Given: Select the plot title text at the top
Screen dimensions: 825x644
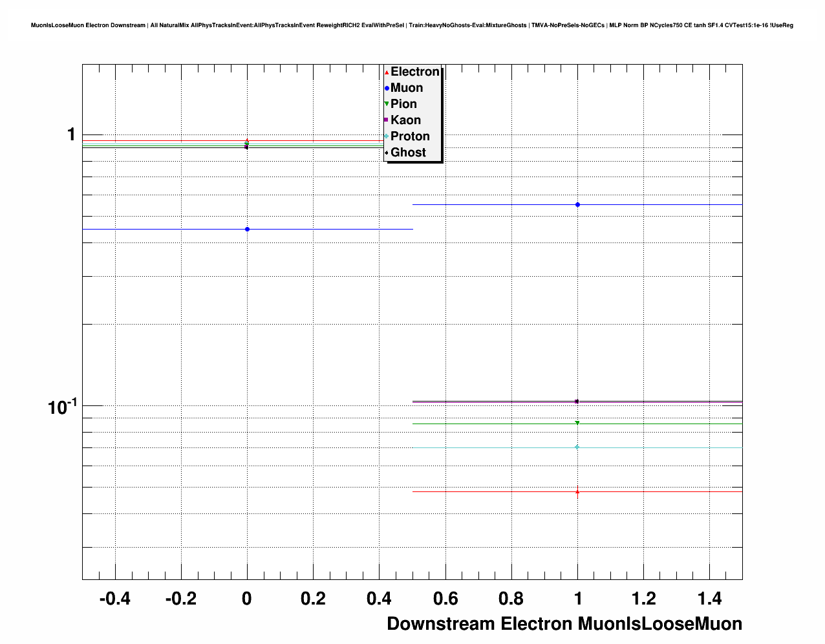Looking at the screenshot, I should (412, 25).
